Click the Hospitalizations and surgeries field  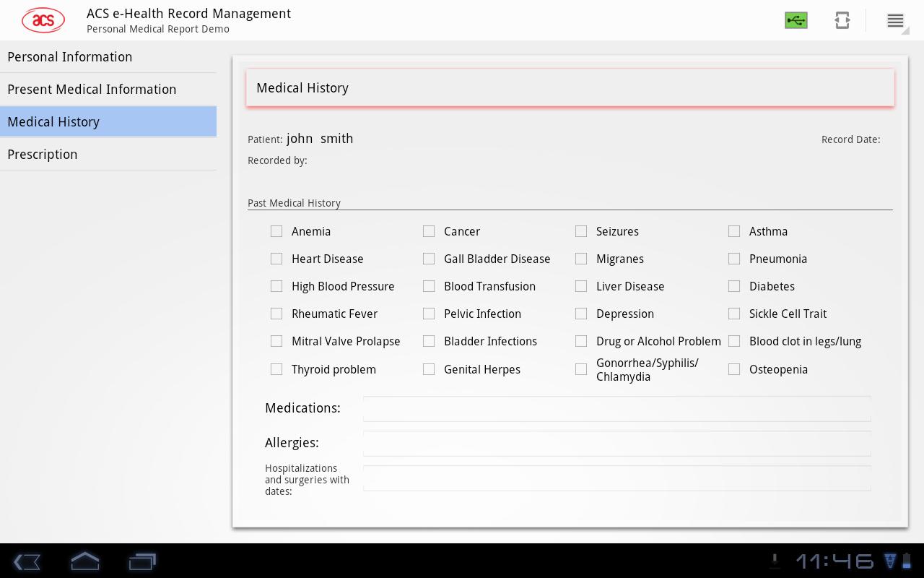(616, 478)
